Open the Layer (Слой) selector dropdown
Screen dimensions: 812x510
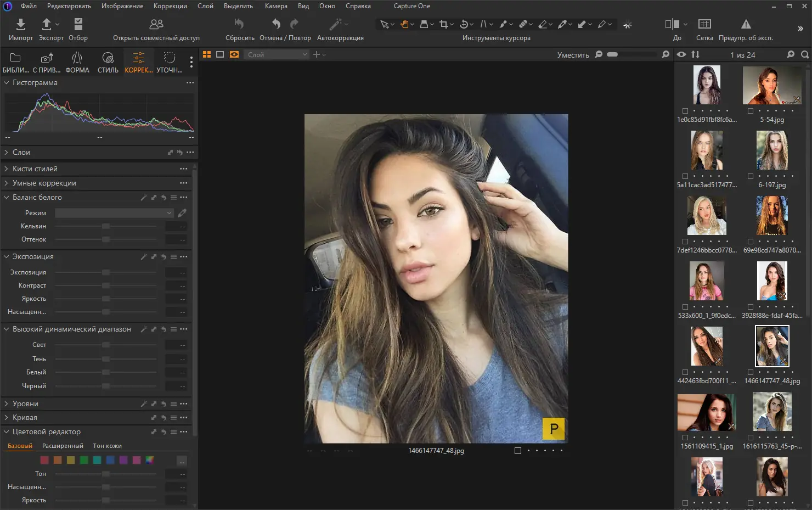pyautogui.click(x=277, y=54)
